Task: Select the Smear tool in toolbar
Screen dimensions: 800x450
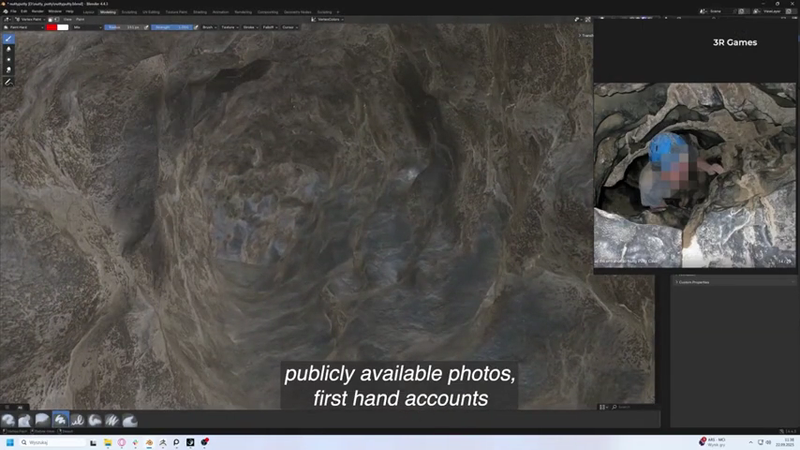Action: coord(8,70)
